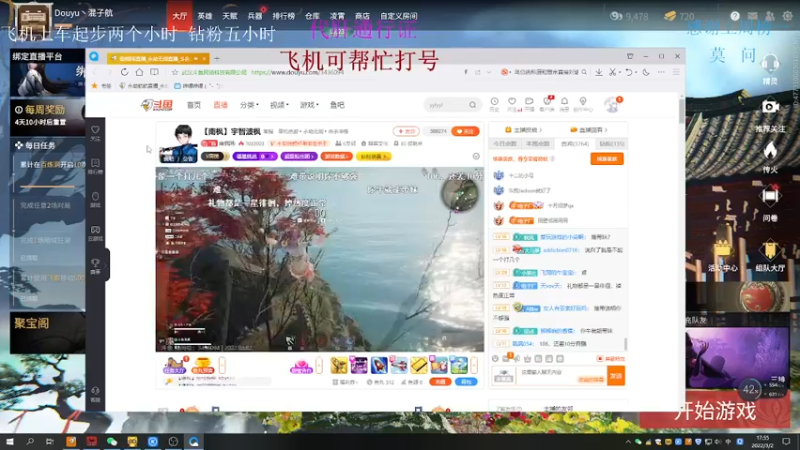Click 开始游戏 start game button

coord(715,411)
